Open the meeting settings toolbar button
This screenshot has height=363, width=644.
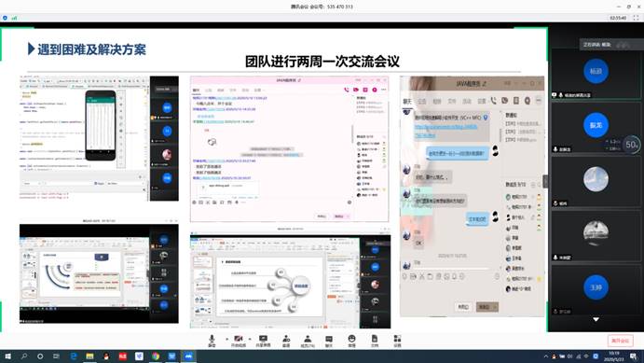point(397,341)
